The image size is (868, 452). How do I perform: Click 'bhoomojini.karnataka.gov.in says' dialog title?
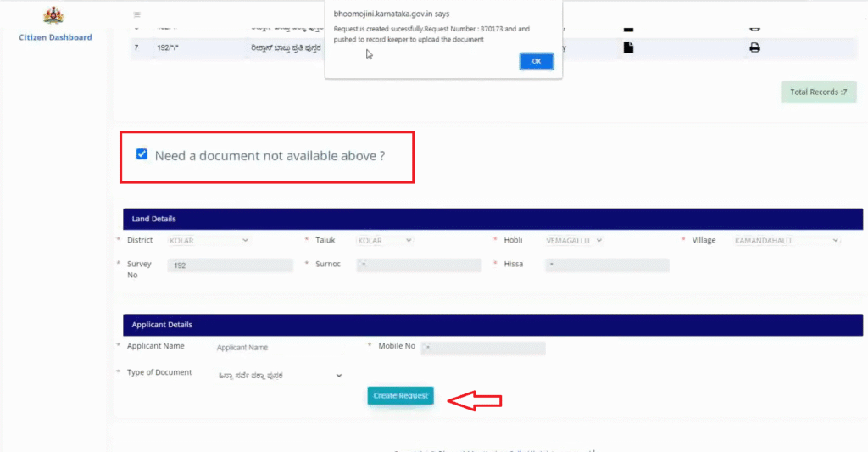(392, 14)
